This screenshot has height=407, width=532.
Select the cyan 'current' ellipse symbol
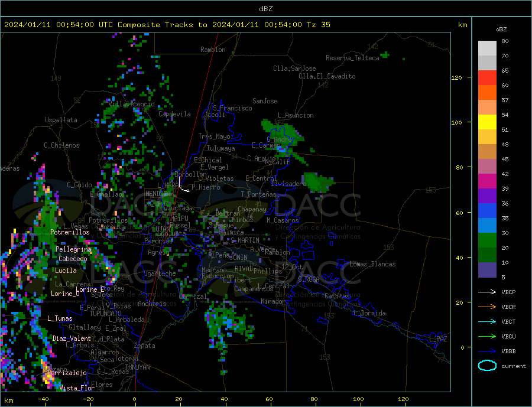(x=487, y=366)
